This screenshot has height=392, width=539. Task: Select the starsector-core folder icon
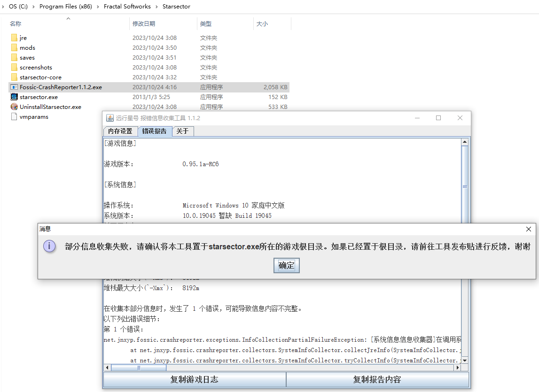pyautogui.click(x=14, y=77)
